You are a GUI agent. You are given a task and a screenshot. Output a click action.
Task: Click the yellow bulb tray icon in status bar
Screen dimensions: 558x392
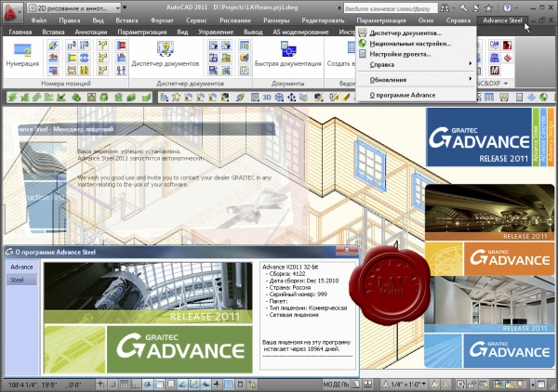[x=521, y=385]
